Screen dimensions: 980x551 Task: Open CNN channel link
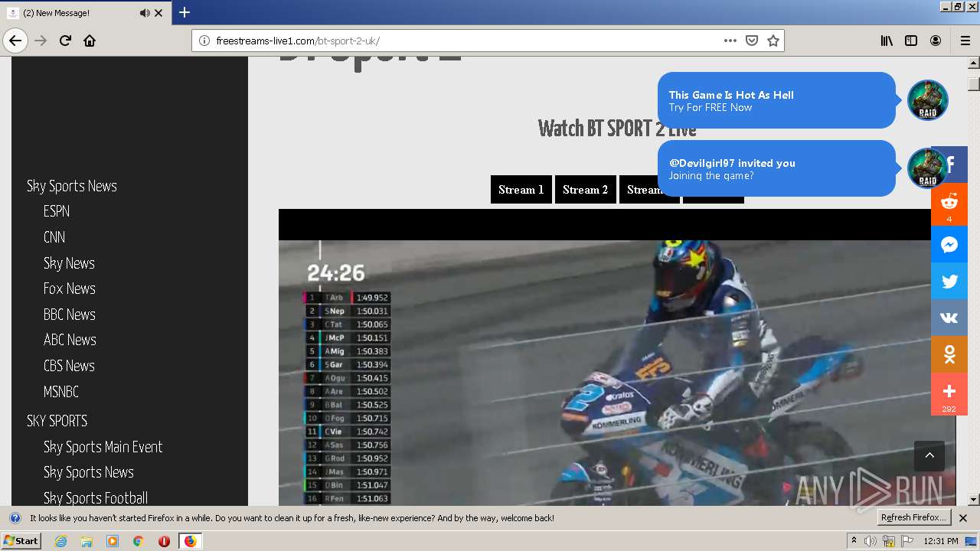(54, 237)
